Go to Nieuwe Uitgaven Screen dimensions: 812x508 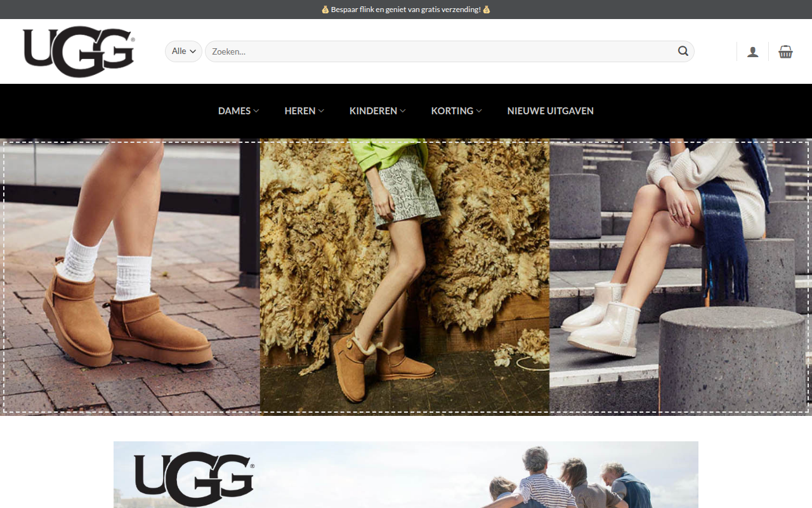tap(551, 110)
